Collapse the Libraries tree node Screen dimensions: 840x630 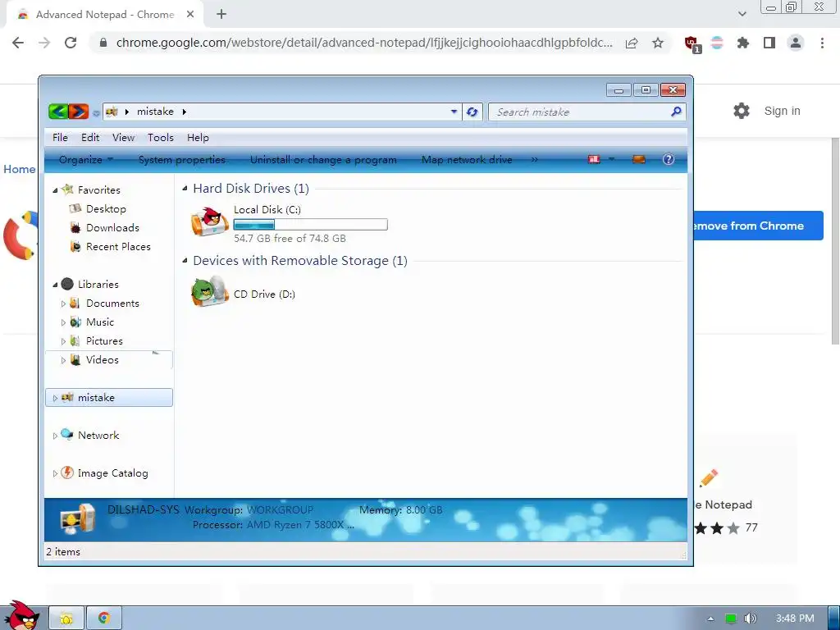tap(55, 285)
